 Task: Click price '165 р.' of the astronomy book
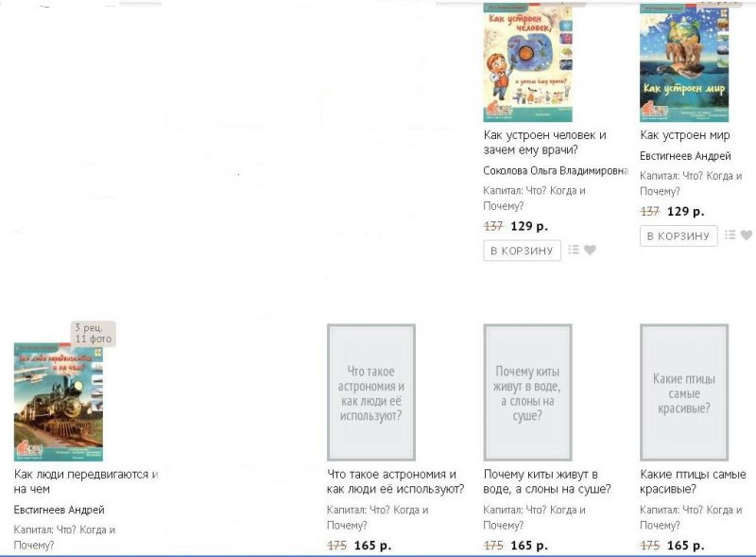(372, 546)
